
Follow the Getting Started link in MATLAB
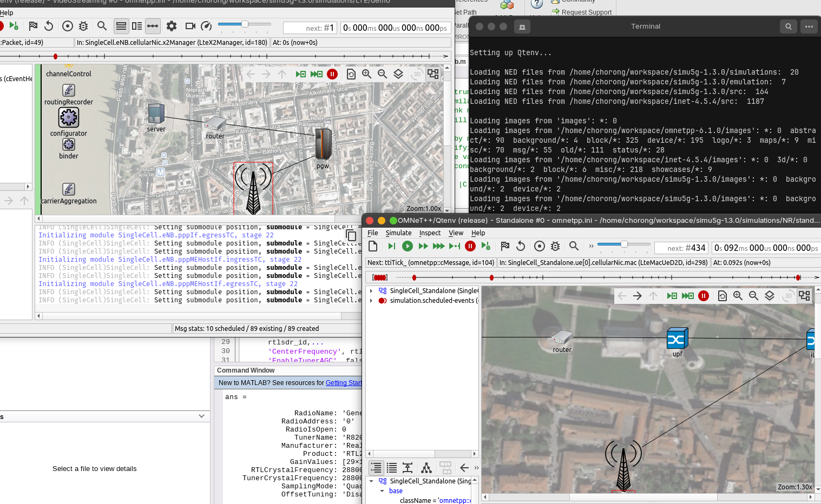coord(344,383)
